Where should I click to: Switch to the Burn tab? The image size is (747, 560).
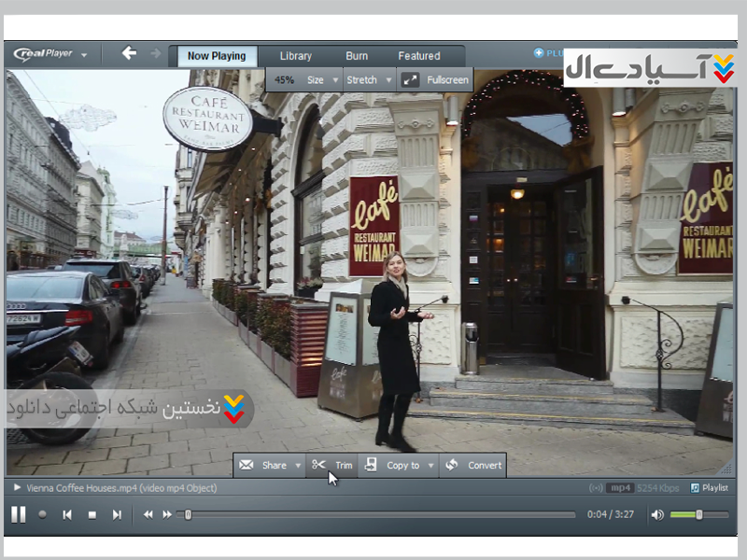point(357,56)
